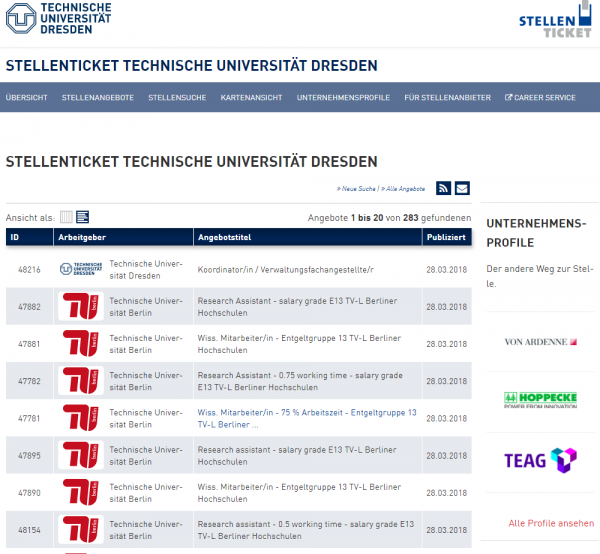Image resolution: width=600 pixels, height=554 pixels.
Task: Click the TU Dresden logo in header
Action: [59, 18]
